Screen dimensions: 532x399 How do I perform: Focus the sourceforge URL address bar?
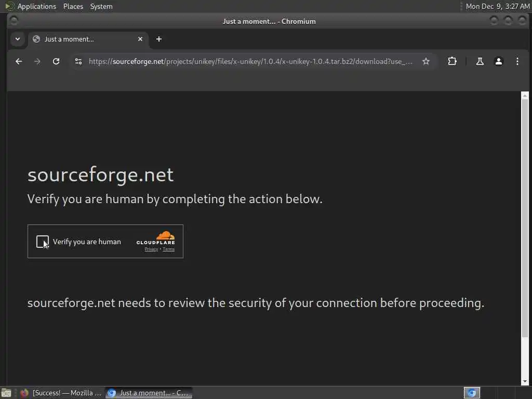coord(250,61)
